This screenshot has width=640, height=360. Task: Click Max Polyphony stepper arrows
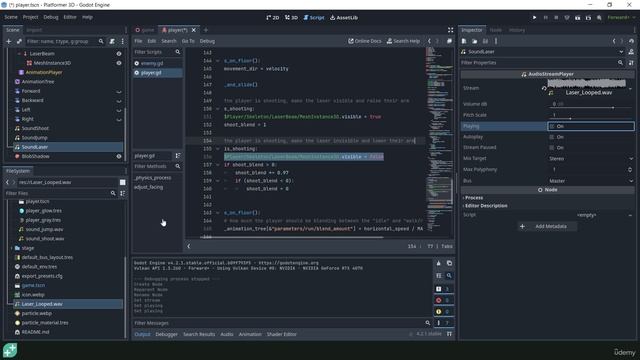click(x=630, y=169)
